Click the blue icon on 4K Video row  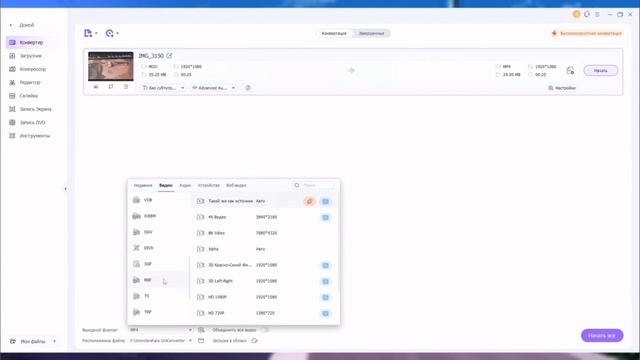[x=325, y=217]
